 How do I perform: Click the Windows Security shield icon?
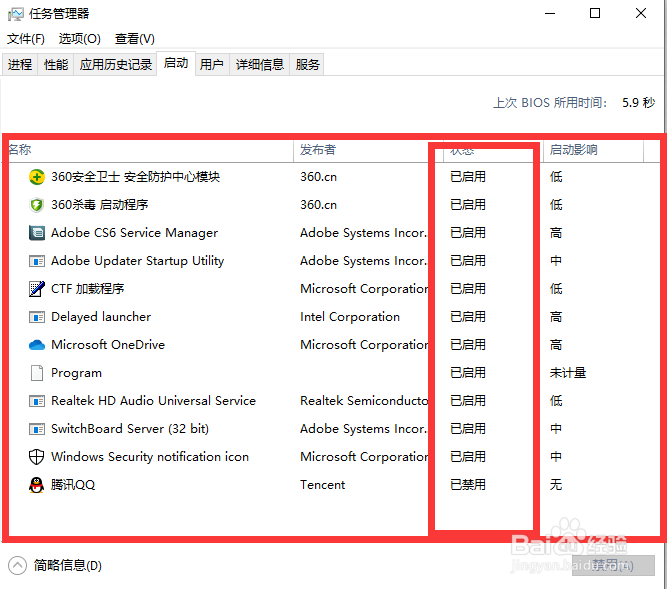(37, 457)
